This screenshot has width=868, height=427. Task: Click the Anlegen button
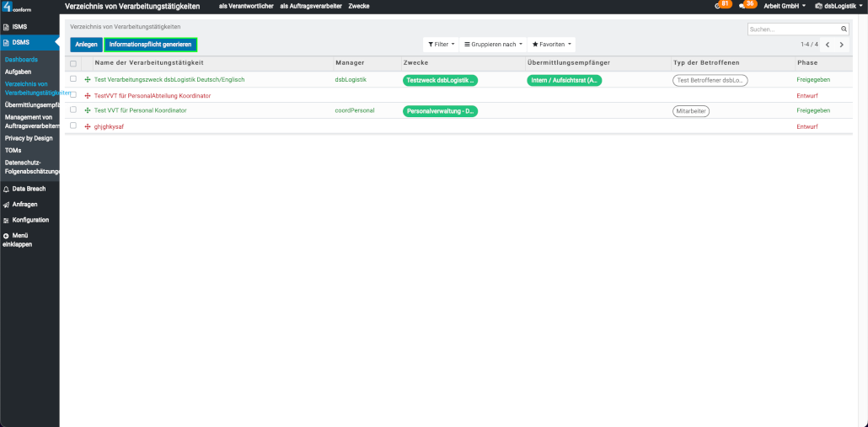pyautogui.click(x=86, y=45)
